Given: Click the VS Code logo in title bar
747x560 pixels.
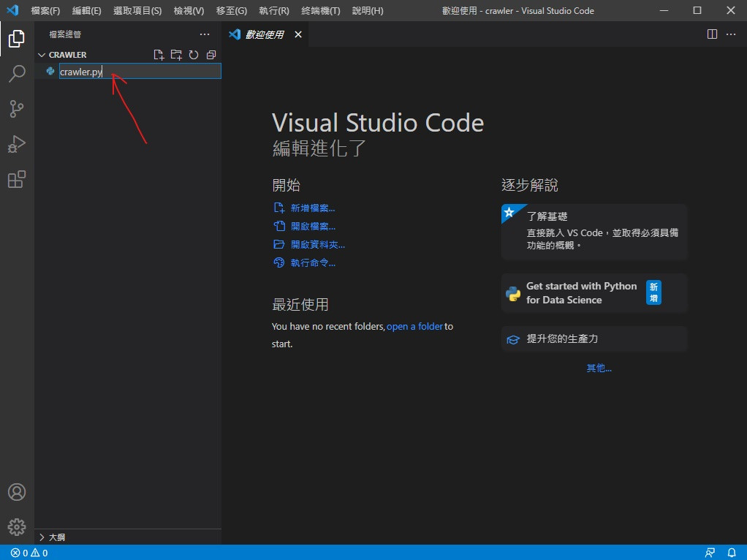Looking at the screenshot, I should pyautogui.click(x=12, y=10).
